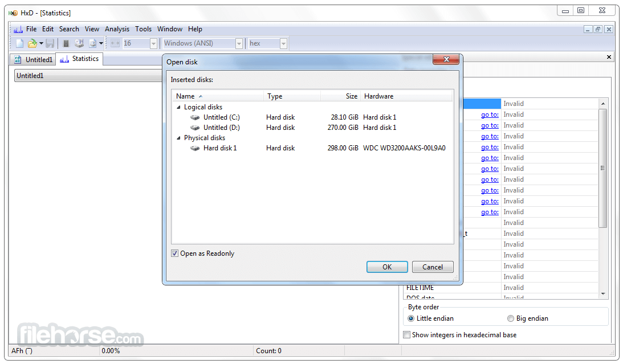The image size is (623, 364).
Task: Click the Open disk image toolbar icon
Action: pos(91,43)
